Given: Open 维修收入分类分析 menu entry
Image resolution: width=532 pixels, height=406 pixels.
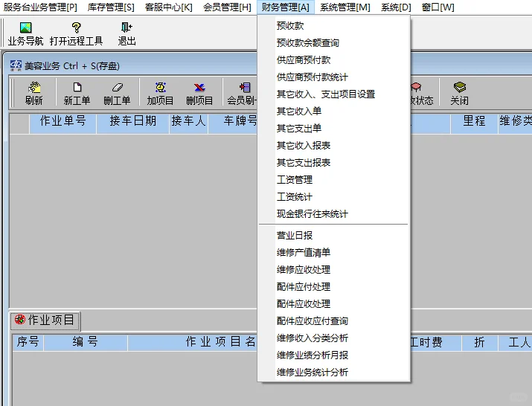Looking at the screenshot, I should [x=334, y=338].
